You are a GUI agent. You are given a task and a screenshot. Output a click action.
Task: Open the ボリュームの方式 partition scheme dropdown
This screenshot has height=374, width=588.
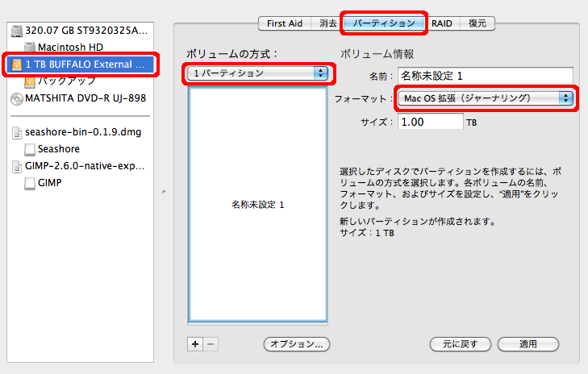coord(257,73)
